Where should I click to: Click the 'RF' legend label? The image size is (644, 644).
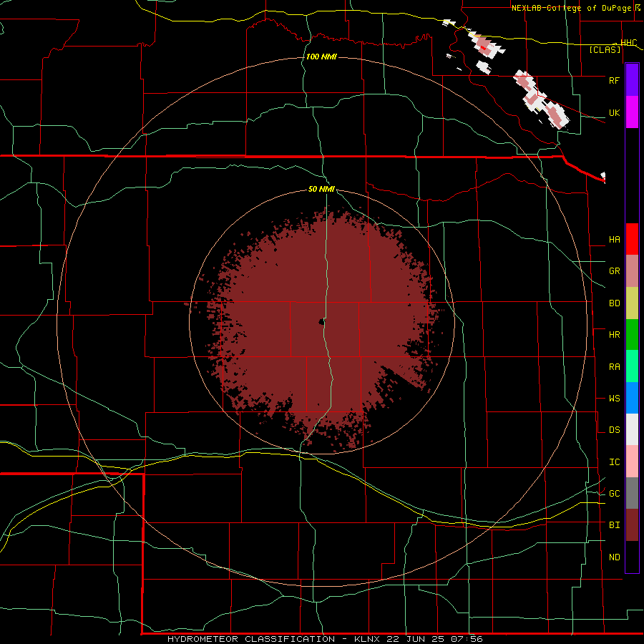pyautogui.click(x=614, y=80)
